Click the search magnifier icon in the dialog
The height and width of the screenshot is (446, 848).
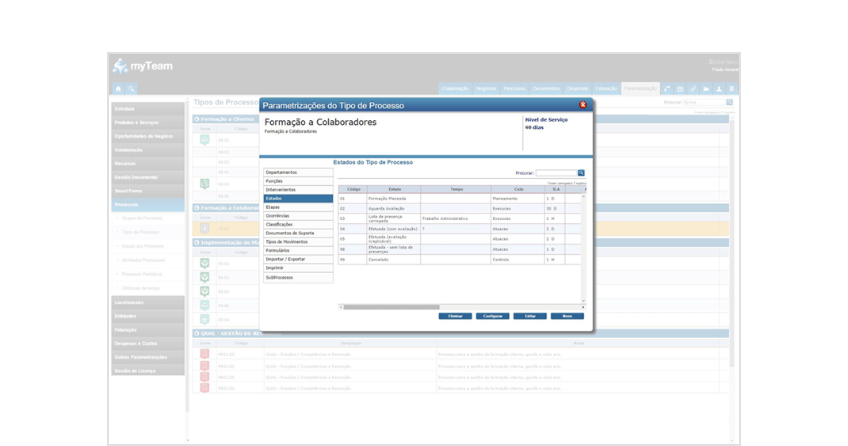(581, 173)
